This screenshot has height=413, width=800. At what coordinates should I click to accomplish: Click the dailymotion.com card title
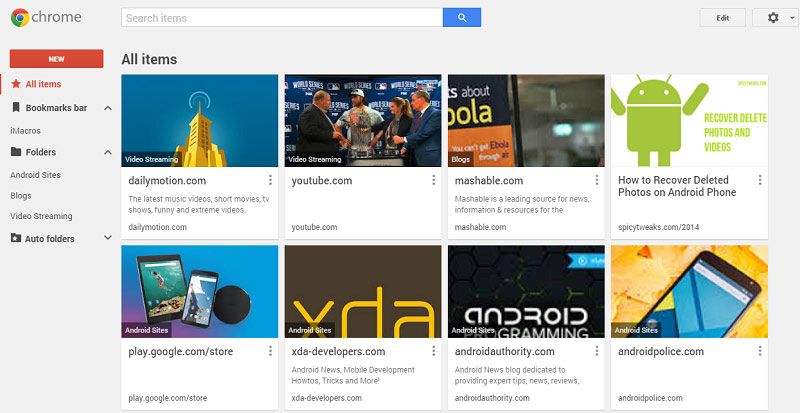tap(167, 181)
